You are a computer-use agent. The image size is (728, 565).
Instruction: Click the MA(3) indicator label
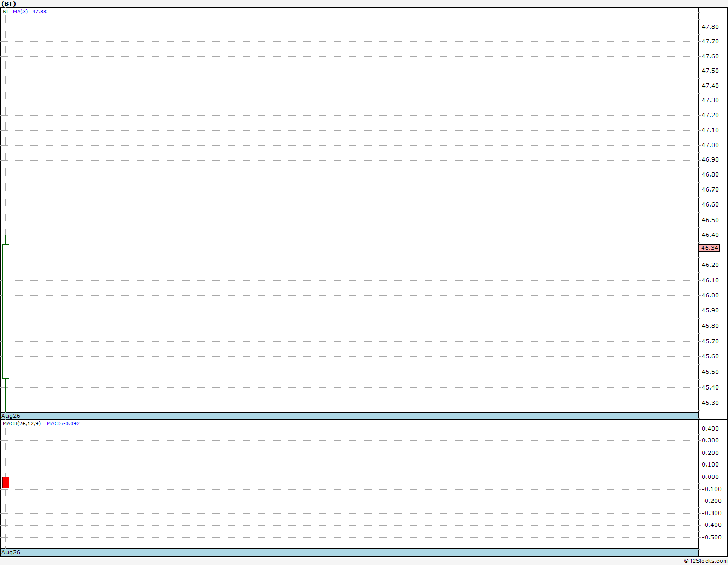click(x=20, y=11)
